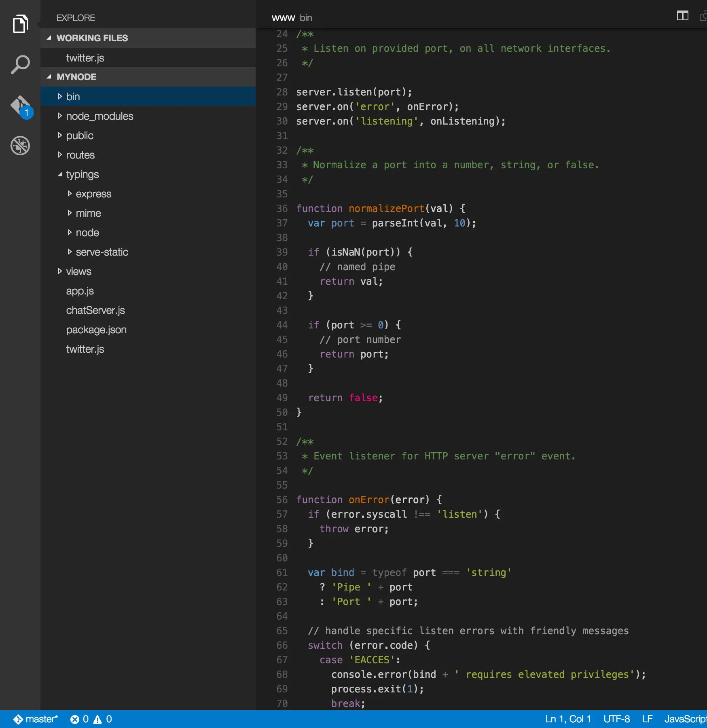The image size is (707, 728).
Task: Click the LF line ending selector
Action: (x=647, y=719)
